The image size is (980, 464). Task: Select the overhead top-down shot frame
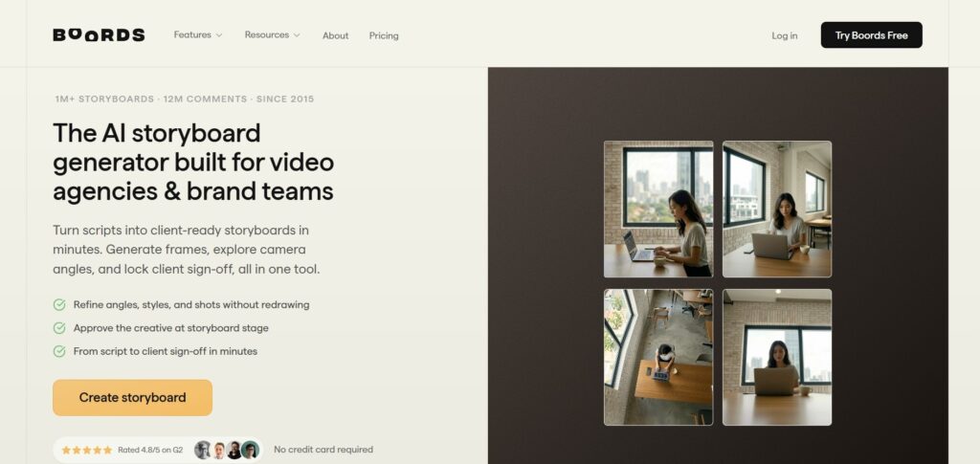658,357
